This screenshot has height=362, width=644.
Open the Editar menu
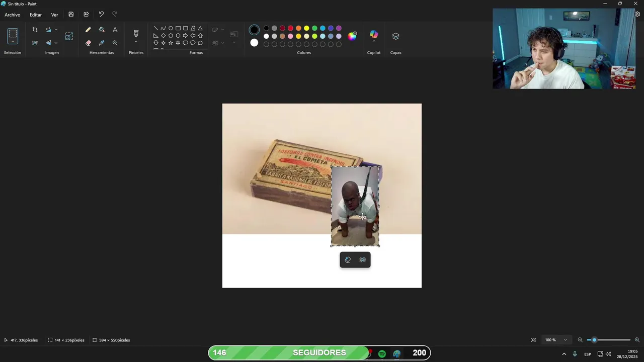tap(36, 15)
